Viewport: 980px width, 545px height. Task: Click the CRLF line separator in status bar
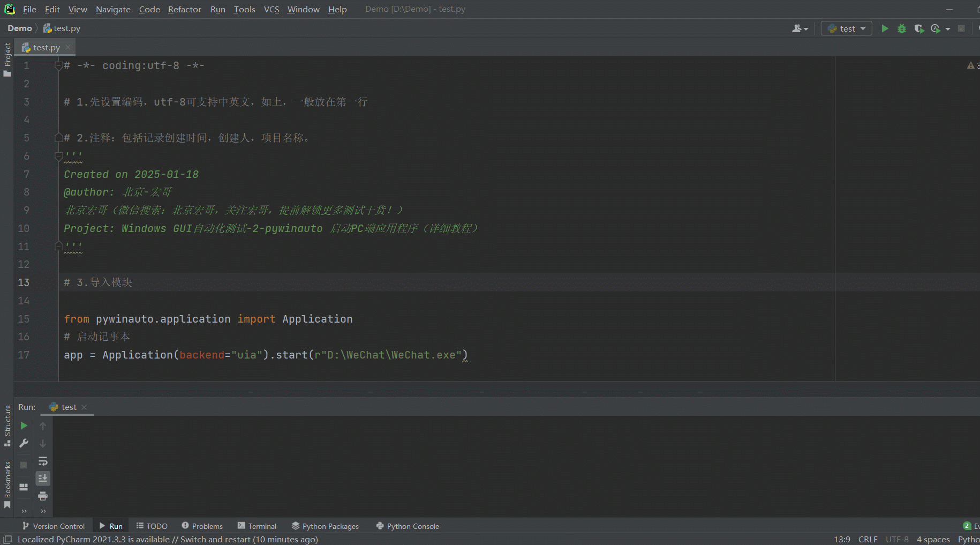click(868, 539)
